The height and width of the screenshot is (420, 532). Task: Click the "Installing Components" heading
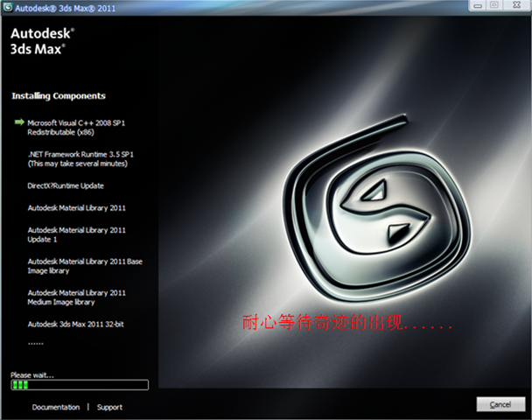click(x=59, y=96)
